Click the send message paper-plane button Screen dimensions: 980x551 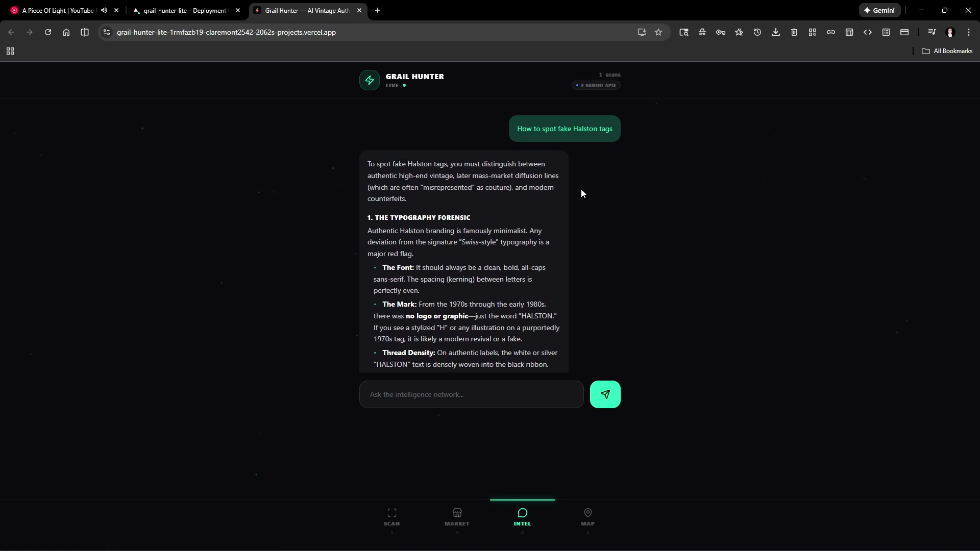point(605,394)
